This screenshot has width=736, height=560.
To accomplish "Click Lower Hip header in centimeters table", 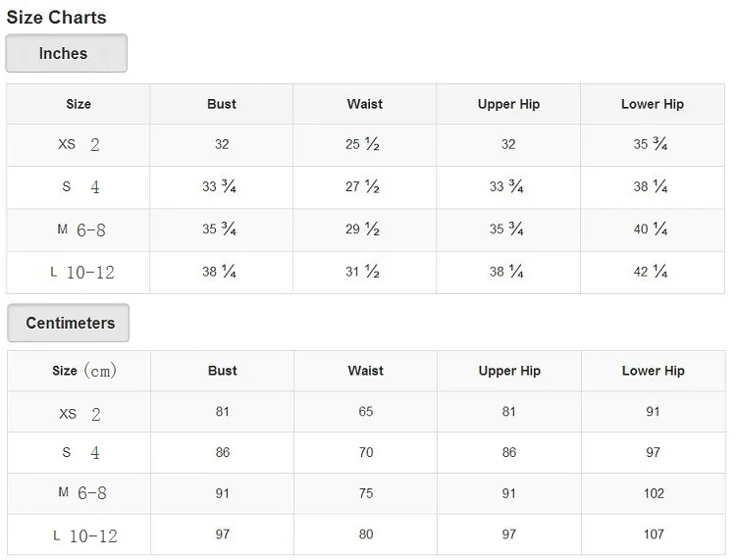I will click(x=653, y=371).
